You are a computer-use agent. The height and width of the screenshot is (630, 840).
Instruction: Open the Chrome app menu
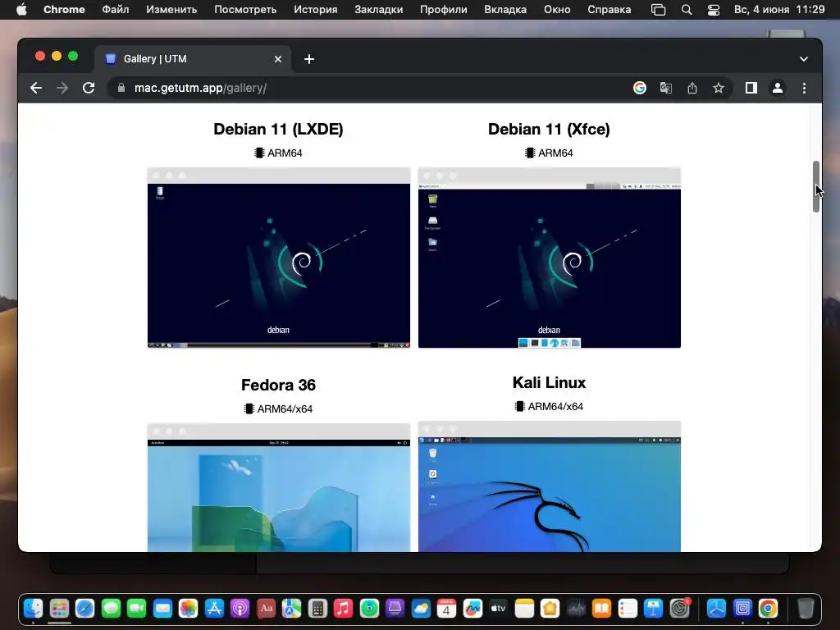pyautogui.click(x=64, y=10)
